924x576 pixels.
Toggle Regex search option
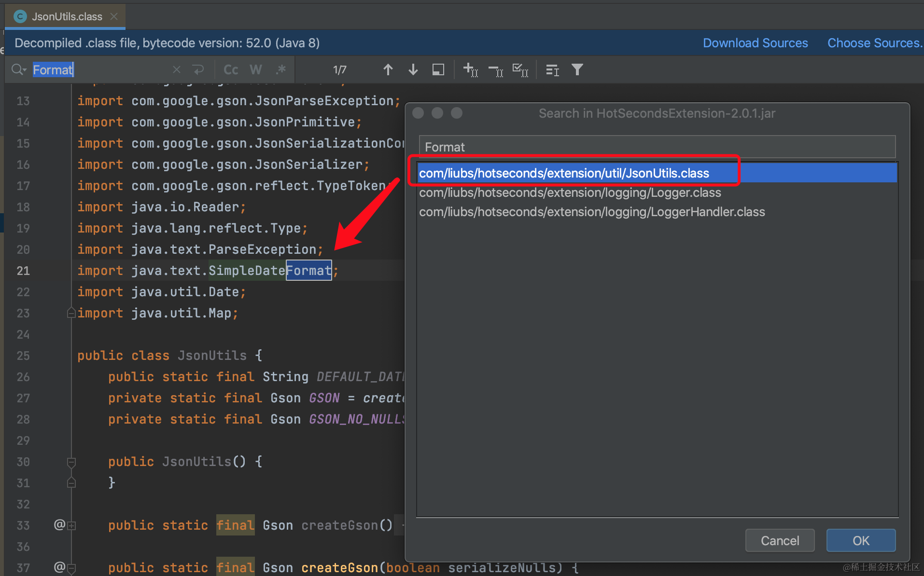281,69
